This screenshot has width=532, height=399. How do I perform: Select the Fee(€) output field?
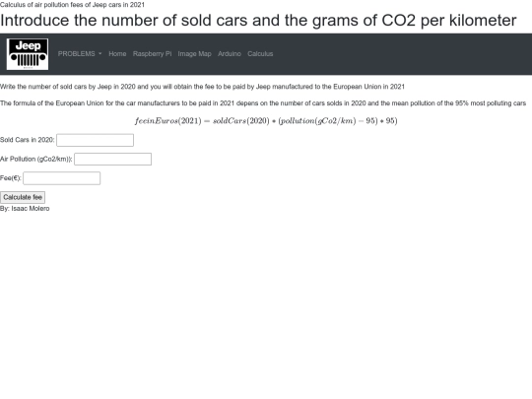point(62,178)
